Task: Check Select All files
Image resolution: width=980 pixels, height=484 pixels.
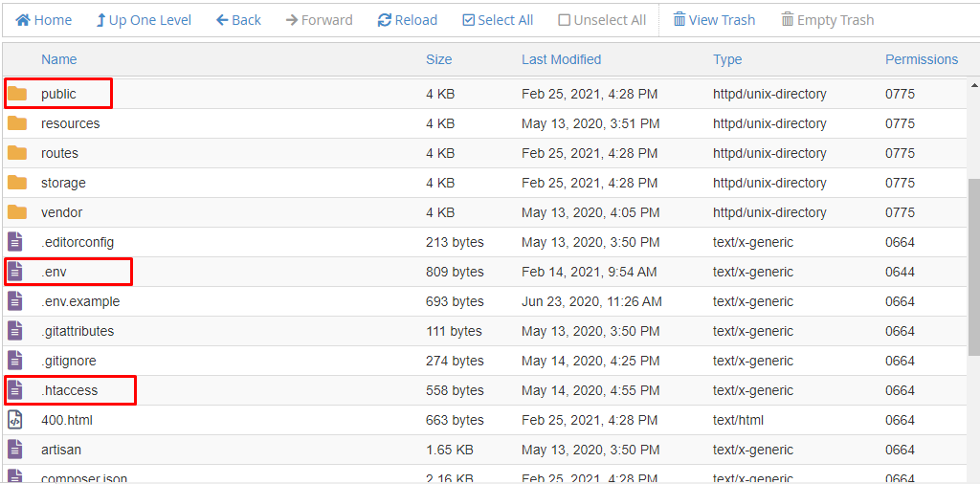Action: [498, 20]
